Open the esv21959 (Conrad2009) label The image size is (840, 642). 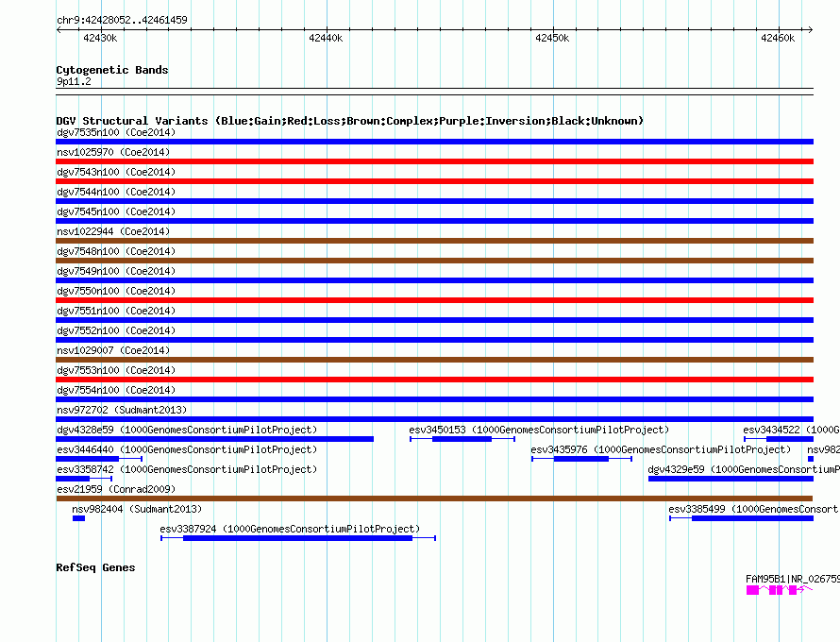109,489
